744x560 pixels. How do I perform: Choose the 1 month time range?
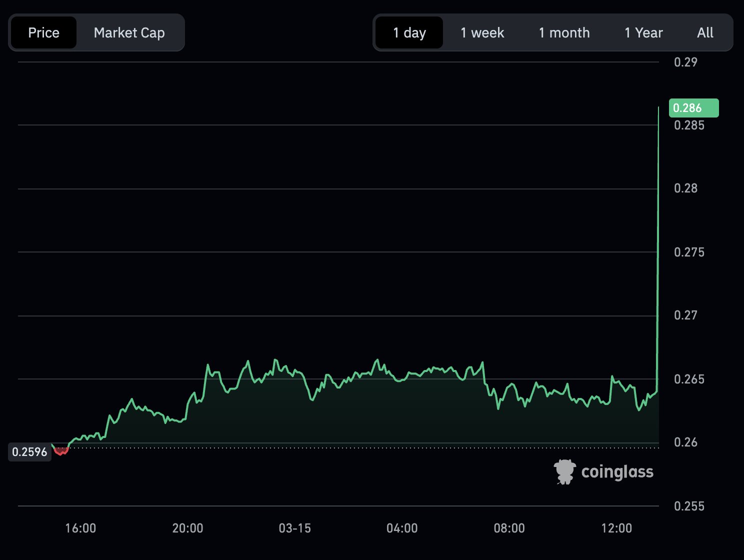pyautogui.click(x=564, y=33)
